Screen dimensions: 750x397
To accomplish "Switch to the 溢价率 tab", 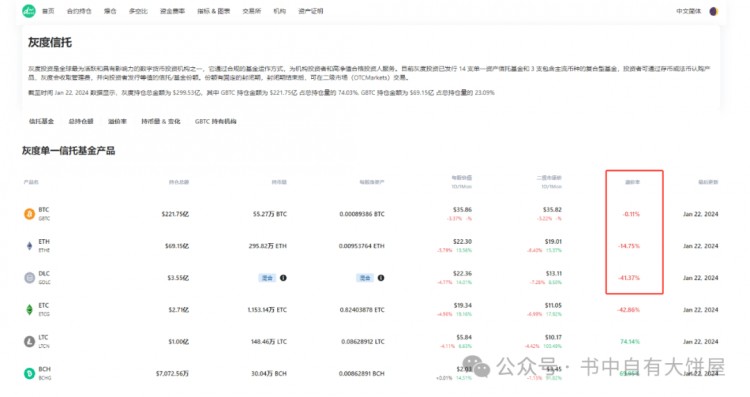I will tap(117, 121).
